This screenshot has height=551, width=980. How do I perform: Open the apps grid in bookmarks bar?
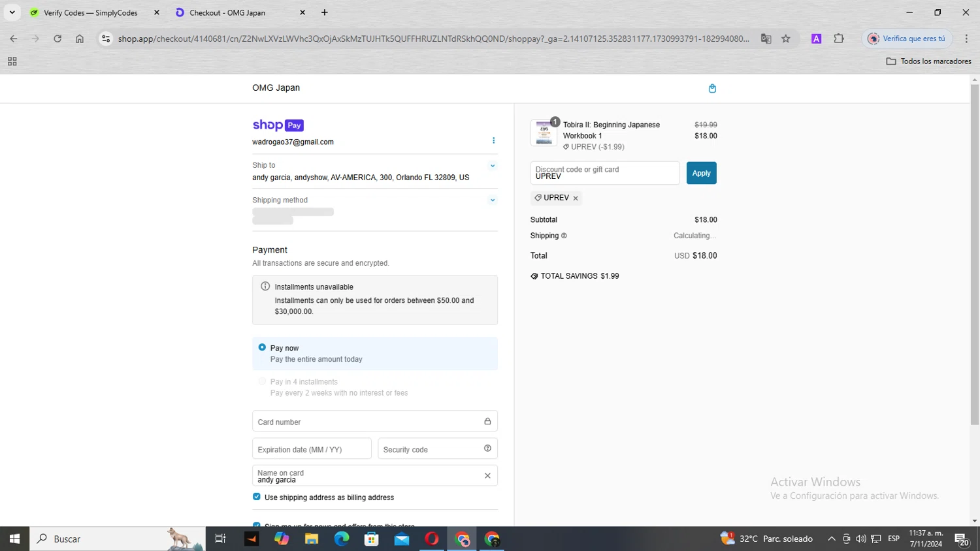12,61
